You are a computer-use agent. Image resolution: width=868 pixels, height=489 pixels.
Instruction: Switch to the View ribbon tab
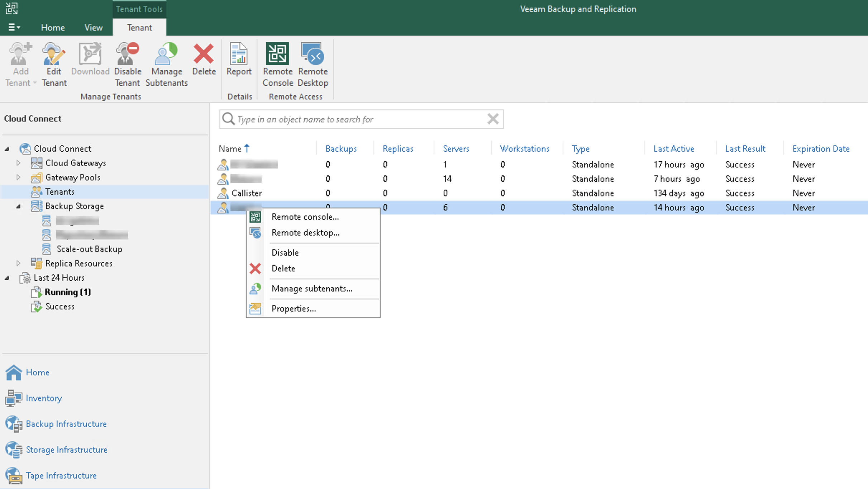[94, 28]
